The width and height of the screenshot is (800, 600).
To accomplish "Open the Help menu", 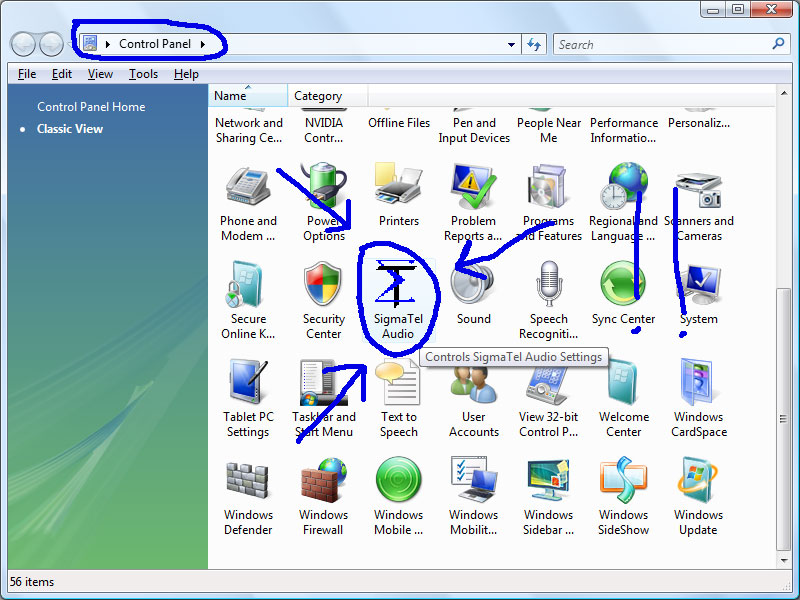I will [x=186, y=74].
